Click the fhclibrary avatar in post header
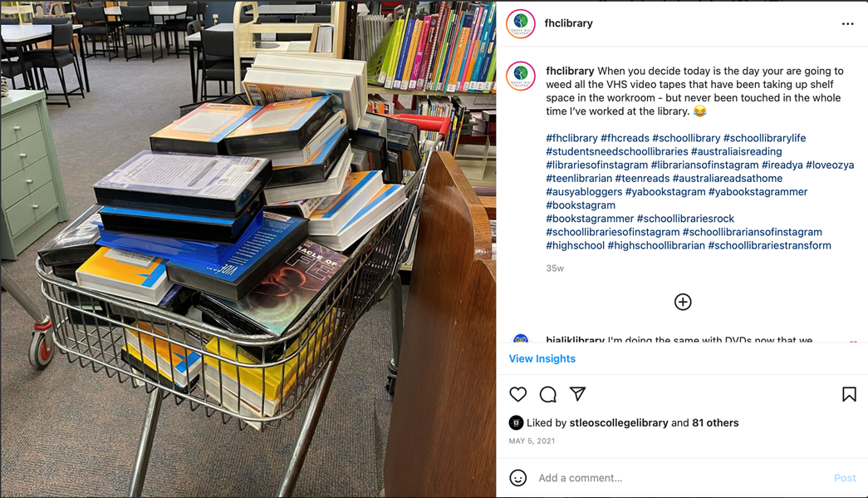The image size is (868, 498). click(520, 23)
